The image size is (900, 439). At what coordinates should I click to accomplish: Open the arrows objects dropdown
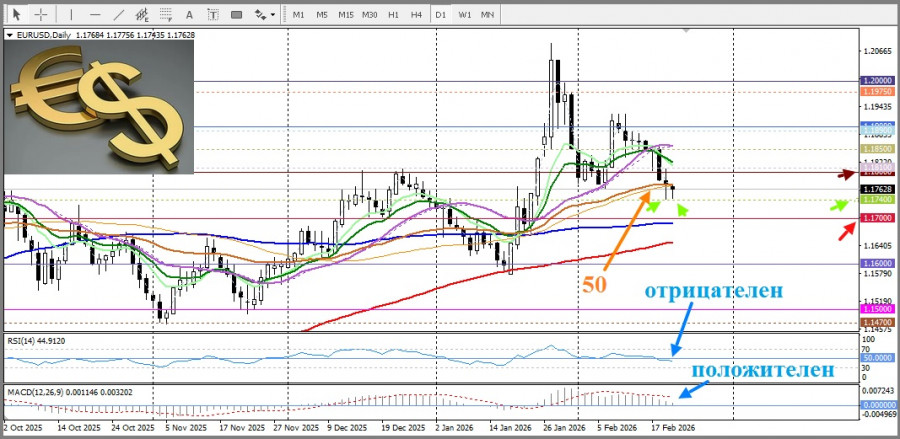(x=265, y=15)
